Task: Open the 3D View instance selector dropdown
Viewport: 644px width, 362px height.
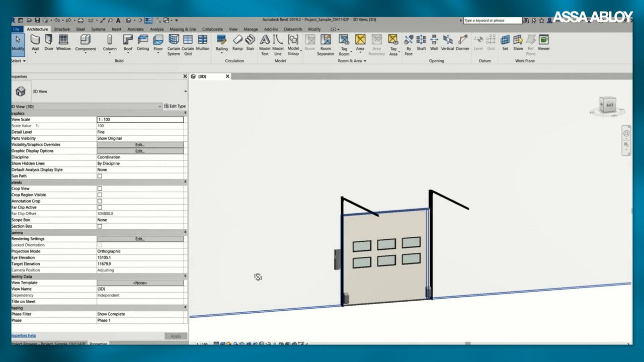Action: [x=159, y=107]
